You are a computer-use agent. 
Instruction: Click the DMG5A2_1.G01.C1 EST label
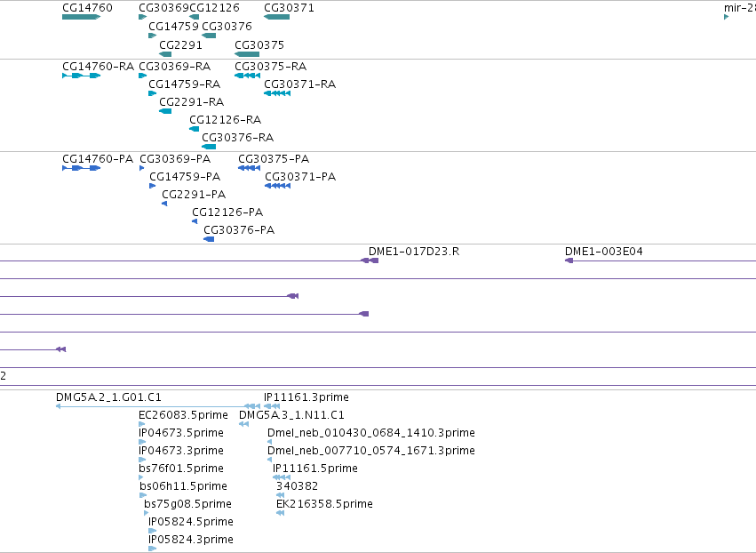point(108,397)
